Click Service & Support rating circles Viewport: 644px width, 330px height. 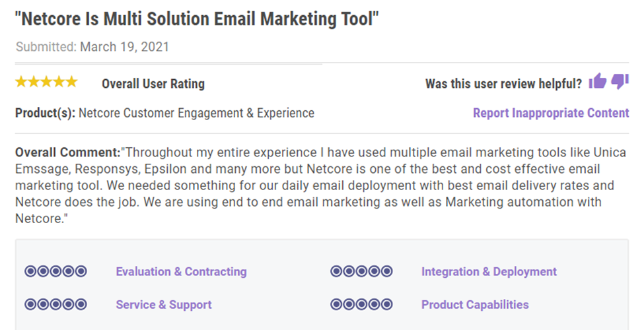[x=56, y=304]
